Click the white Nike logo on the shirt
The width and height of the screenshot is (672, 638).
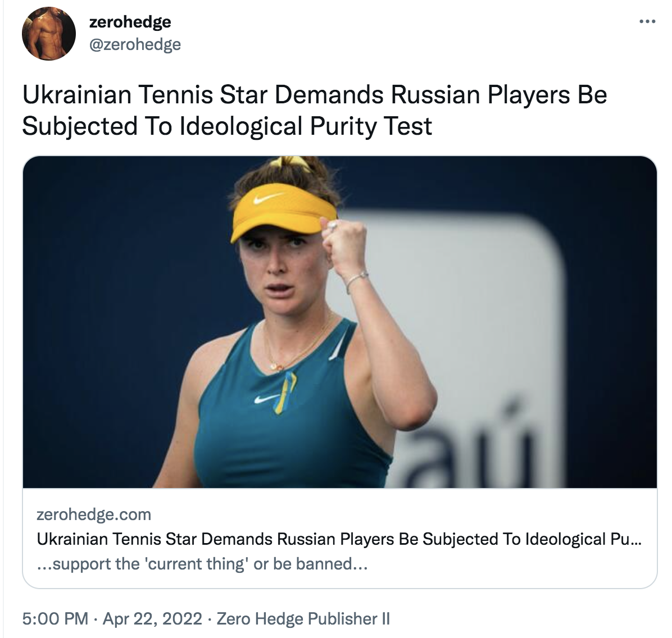tap(264, 399)
